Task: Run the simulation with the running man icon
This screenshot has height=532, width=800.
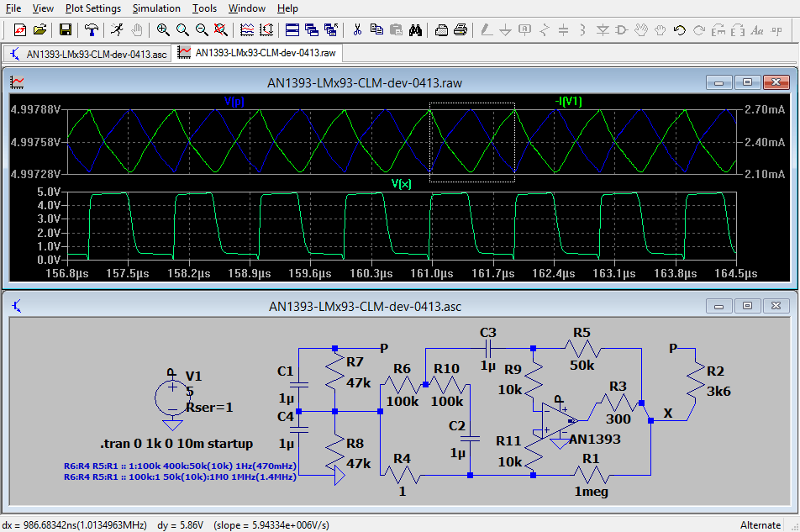Action: click(118, 30)
